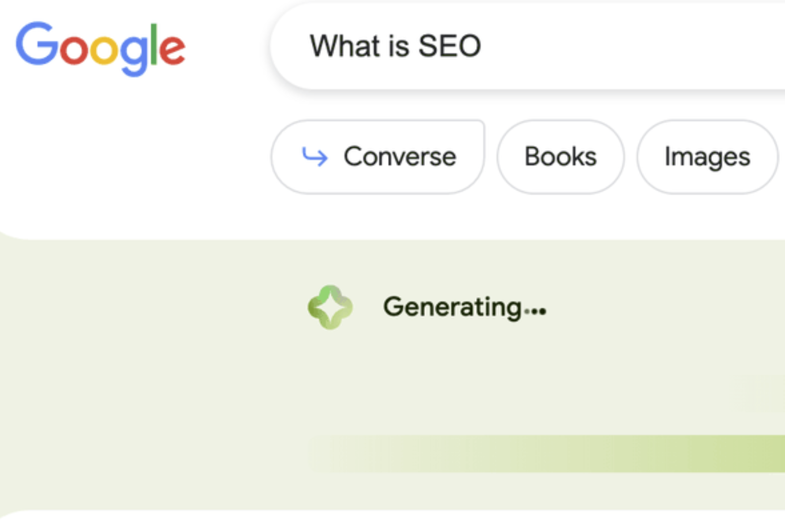
Task: Open the Converse conversation mode
Action: coord(378,157)
